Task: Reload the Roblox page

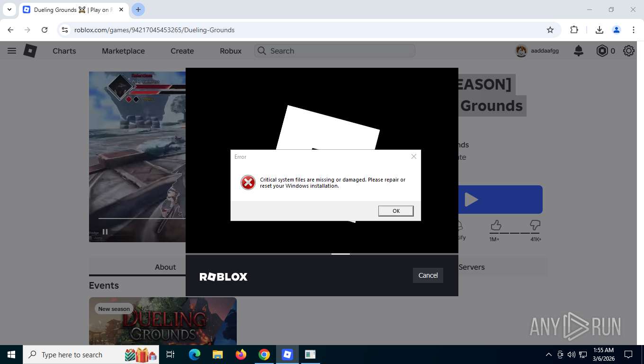Action: [x=45, y=30]
